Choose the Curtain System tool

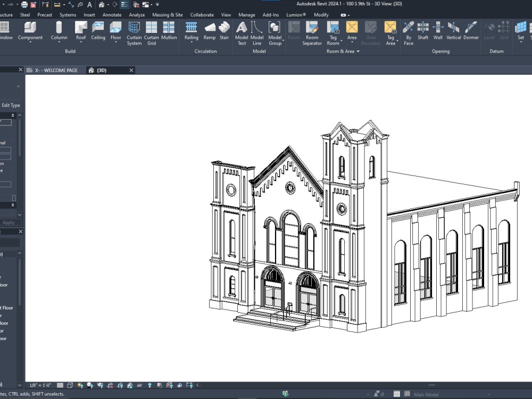(x=134, y=33)
